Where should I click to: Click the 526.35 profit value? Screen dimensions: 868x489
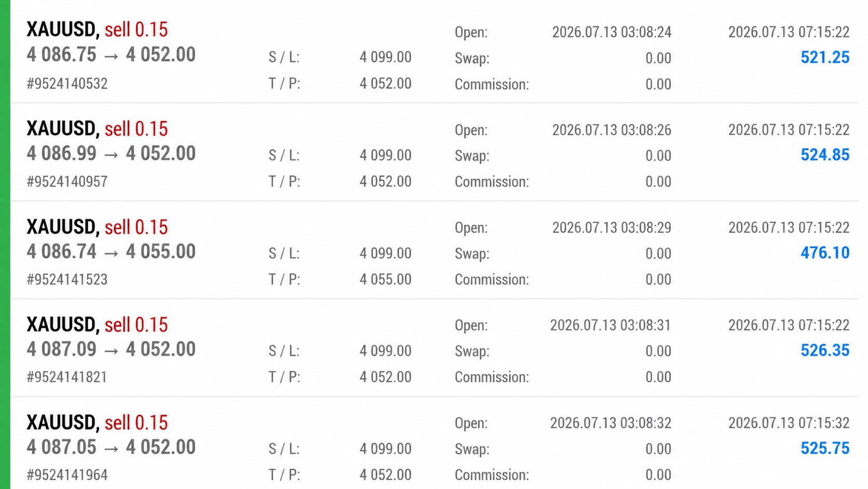point(825,350)
